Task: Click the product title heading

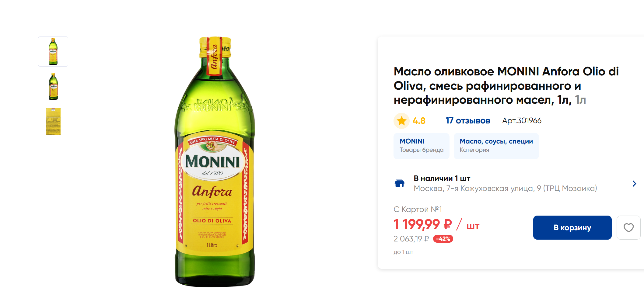Action: point(506,85)
